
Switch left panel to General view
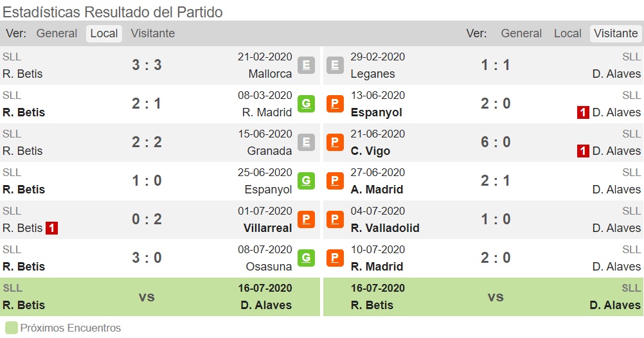57,33
